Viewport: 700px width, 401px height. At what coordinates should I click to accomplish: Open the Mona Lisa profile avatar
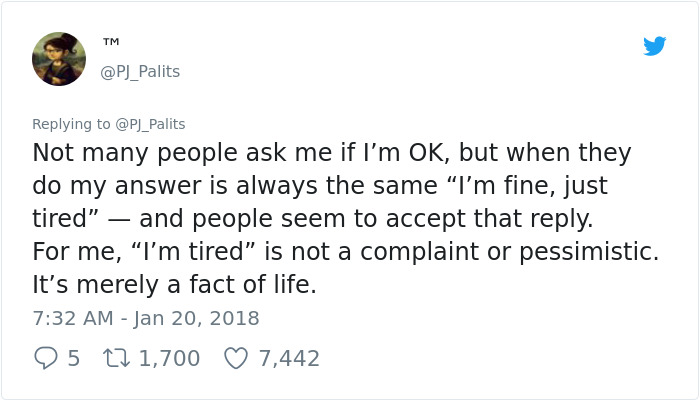pos(59,59)
